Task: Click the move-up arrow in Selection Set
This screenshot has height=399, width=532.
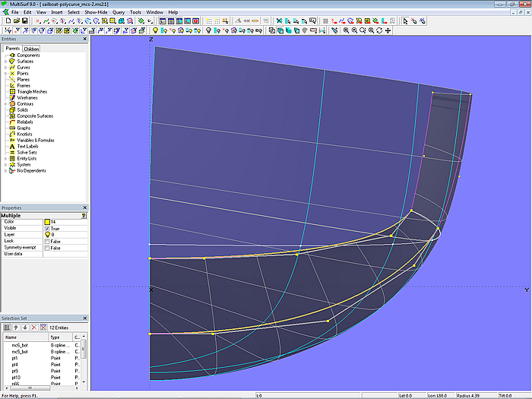Action: [14, 327]
